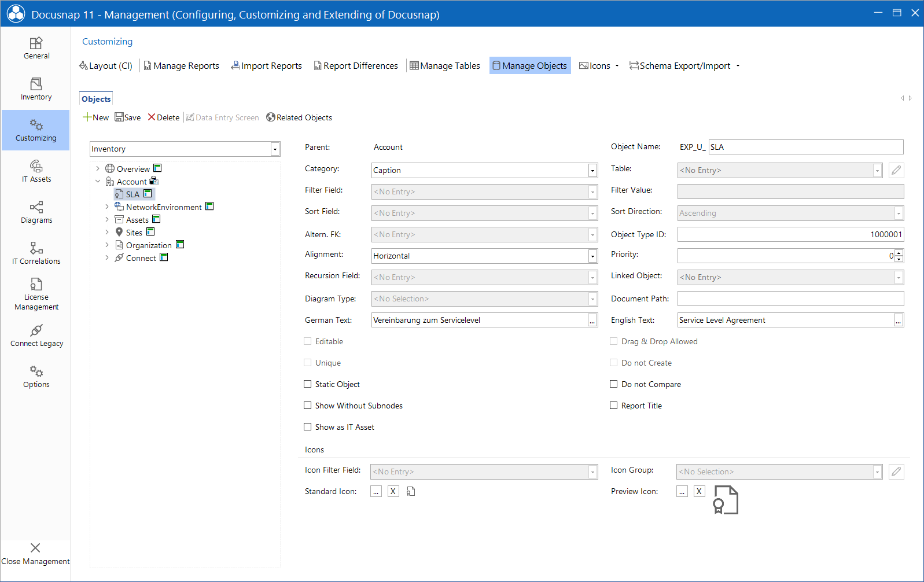Click the Object Type ID field

(790, 234)
